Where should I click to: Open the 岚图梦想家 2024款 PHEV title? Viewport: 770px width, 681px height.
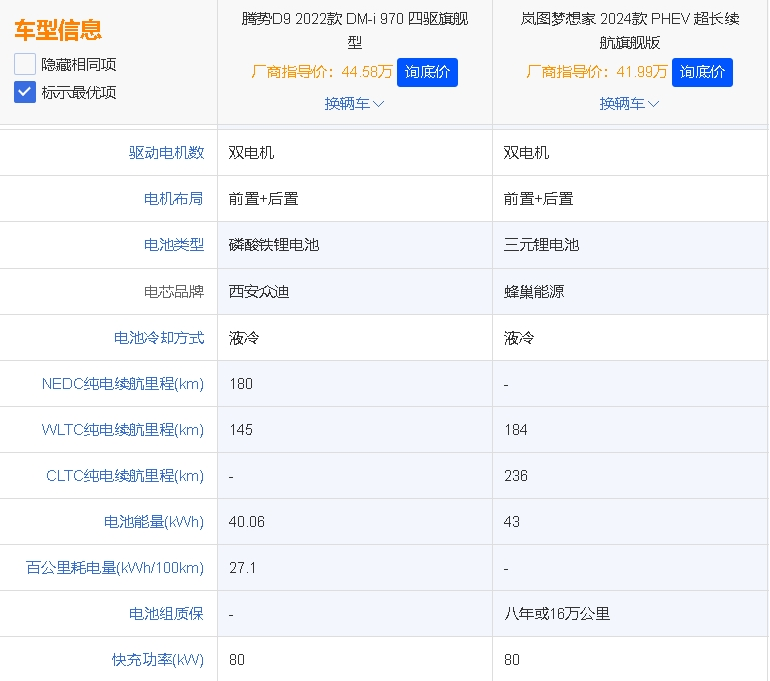630,30
